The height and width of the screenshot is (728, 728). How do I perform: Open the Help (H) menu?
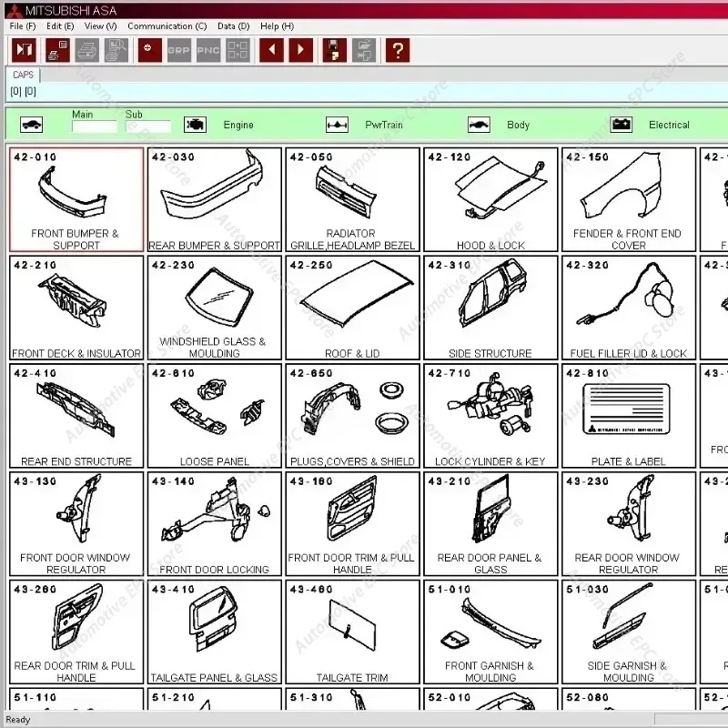click(x=278, y=26)
